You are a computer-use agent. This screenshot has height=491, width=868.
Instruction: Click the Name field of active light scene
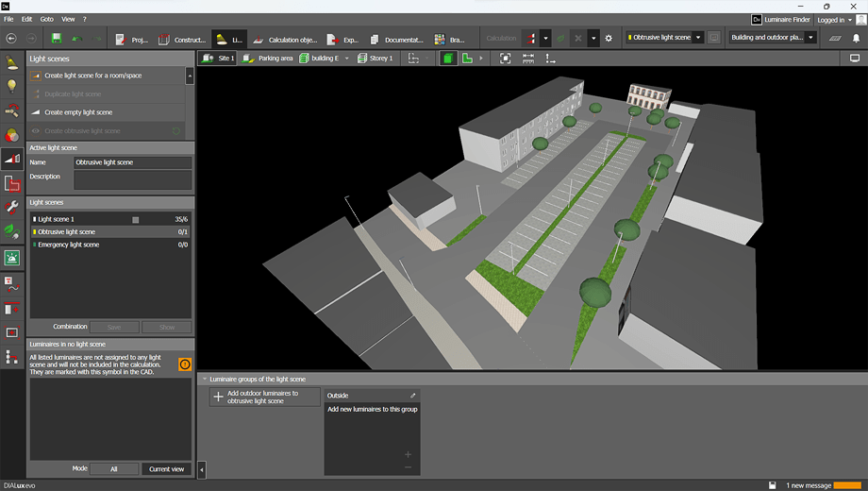[132, 162]
